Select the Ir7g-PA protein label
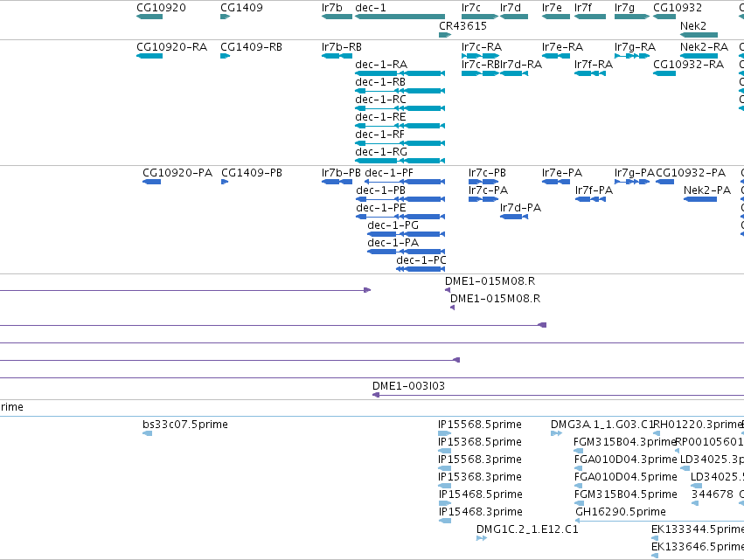The image size is (744, 560). [635, 173]
